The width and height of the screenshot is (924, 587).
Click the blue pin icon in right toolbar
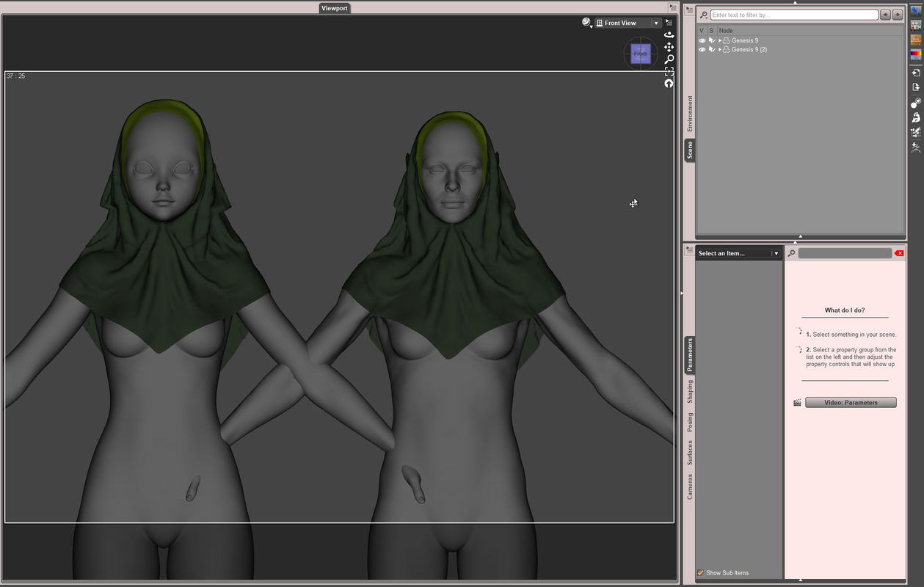tap(916, 10)
